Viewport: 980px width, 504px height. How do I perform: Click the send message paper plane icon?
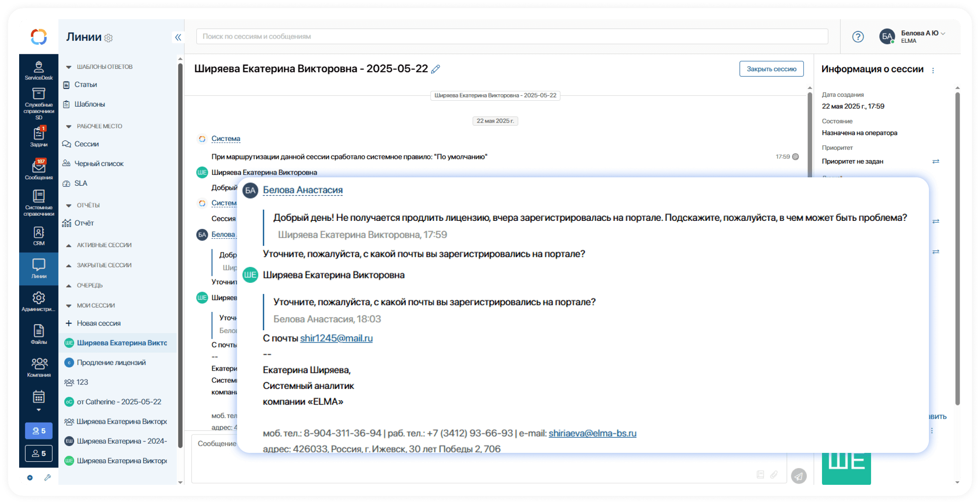[798, 476]
